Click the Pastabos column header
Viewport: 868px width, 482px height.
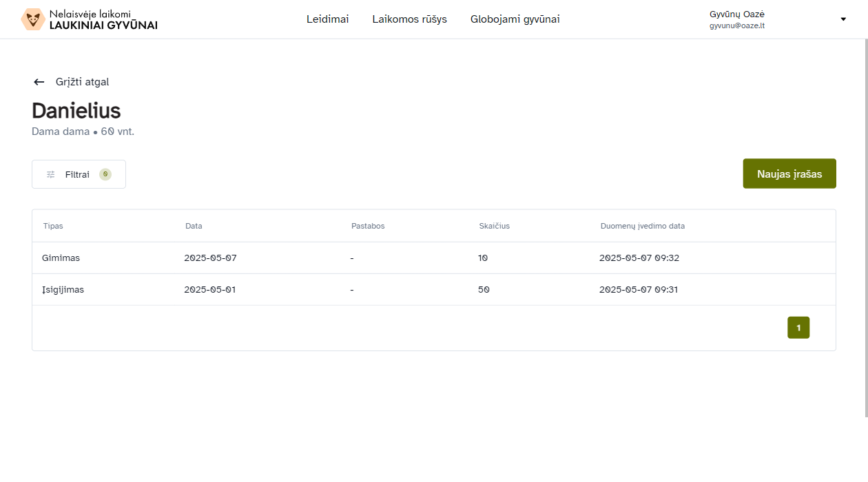pyautogui.click(x=368, y=226)
